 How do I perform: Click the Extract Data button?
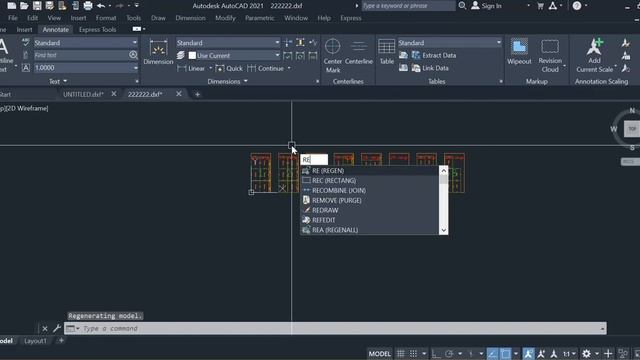[x=434, y=55]
